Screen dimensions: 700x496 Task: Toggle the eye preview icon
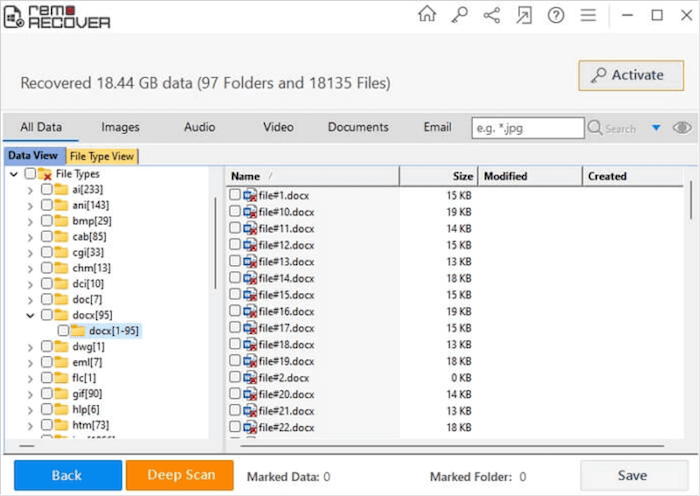pos(682,128)
